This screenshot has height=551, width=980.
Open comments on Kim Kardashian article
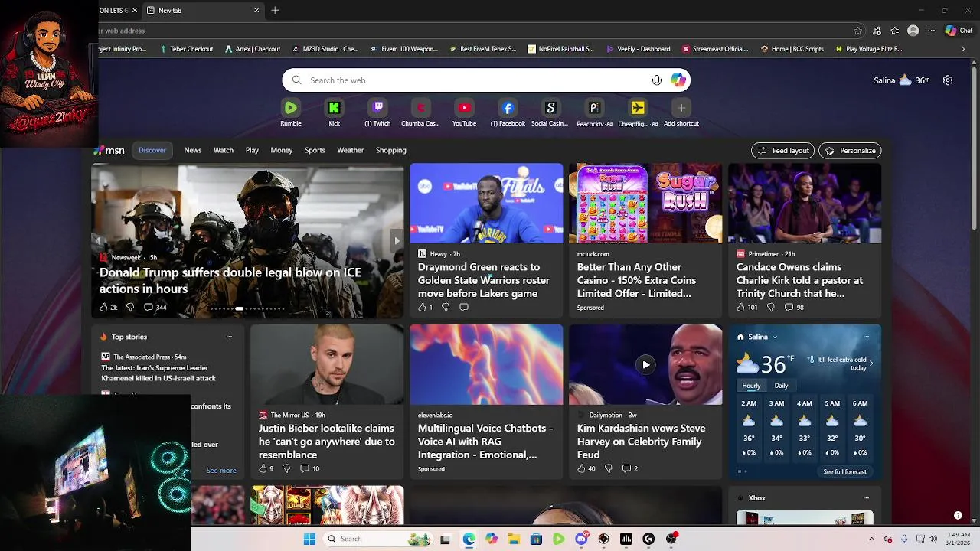coord(629,468)
